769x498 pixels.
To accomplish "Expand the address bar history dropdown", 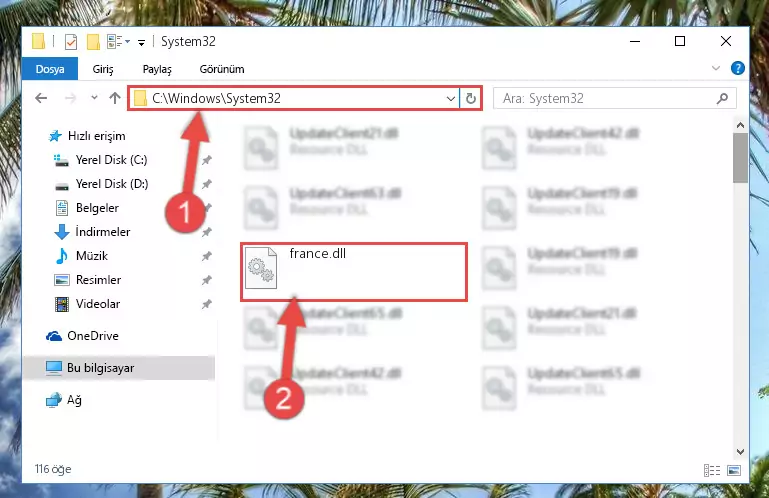I will tap(451, 99).
